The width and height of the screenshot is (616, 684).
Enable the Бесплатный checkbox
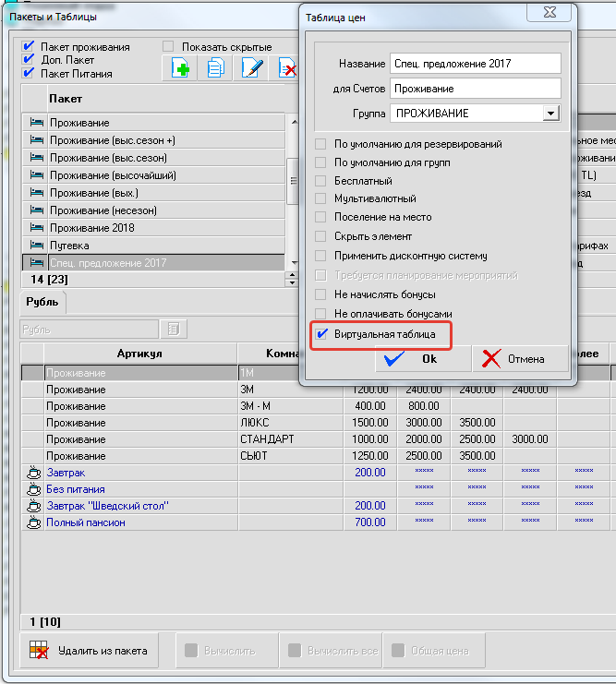(321, 181)
